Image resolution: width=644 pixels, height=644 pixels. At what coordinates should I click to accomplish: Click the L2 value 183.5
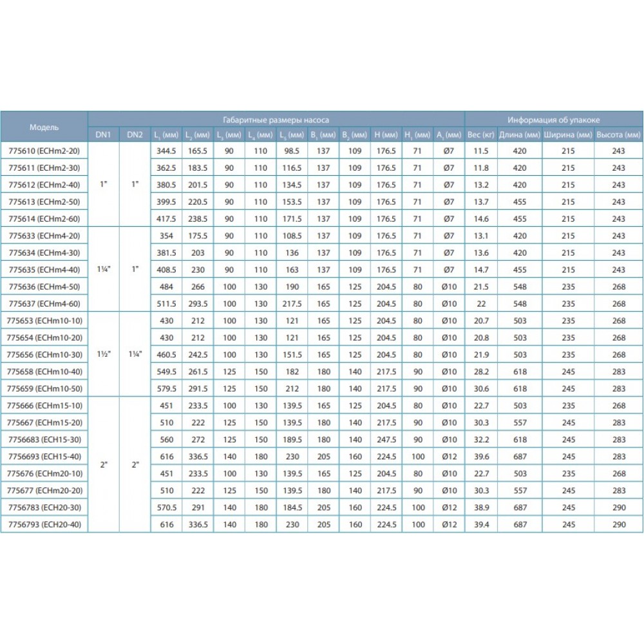pos(198,167)
